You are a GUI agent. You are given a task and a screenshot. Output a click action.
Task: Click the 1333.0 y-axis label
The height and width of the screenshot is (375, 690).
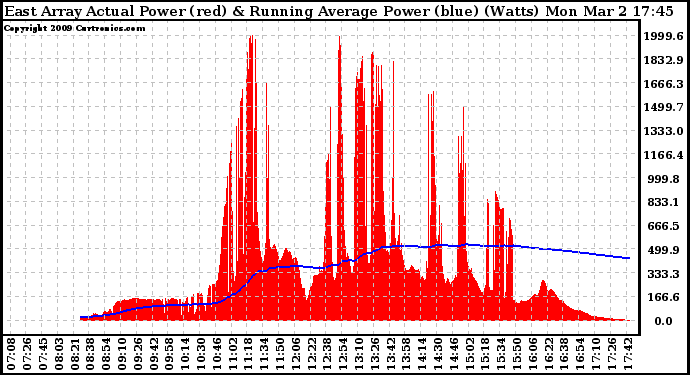[x=664, y=131]
